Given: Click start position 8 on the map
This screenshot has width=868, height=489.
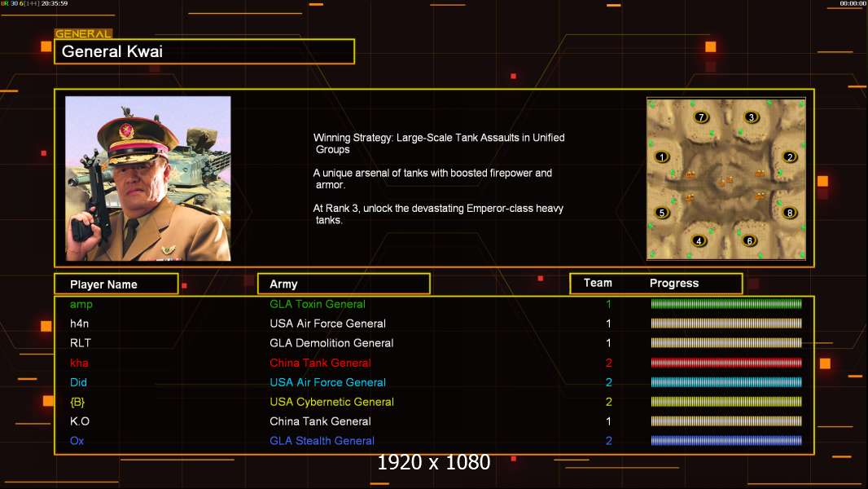Looking at the screenshot, I should pyautogui.click(x=790, y=213).
